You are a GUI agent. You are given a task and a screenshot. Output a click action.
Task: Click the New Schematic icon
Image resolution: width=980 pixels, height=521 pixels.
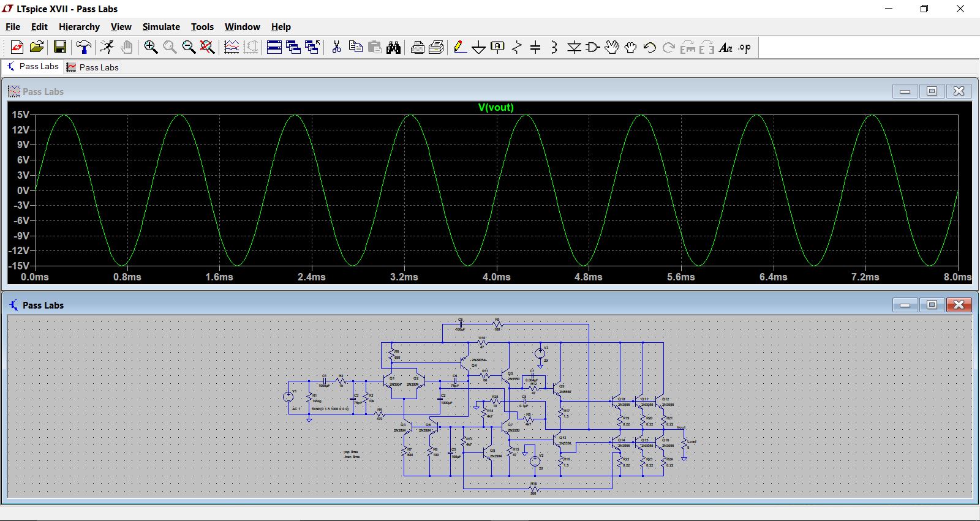pyautogui.click(x=17, y=47)
